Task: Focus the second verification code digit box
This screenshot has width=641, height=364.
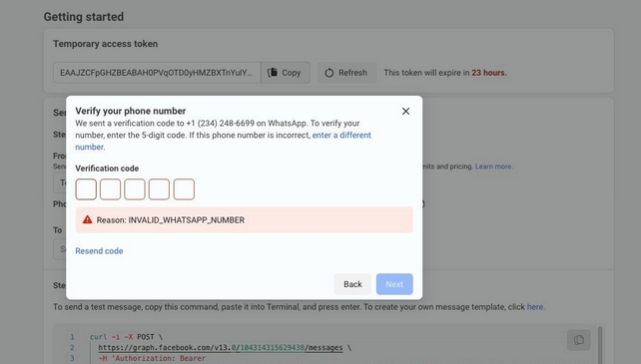Action: click(x=111, y=189)
